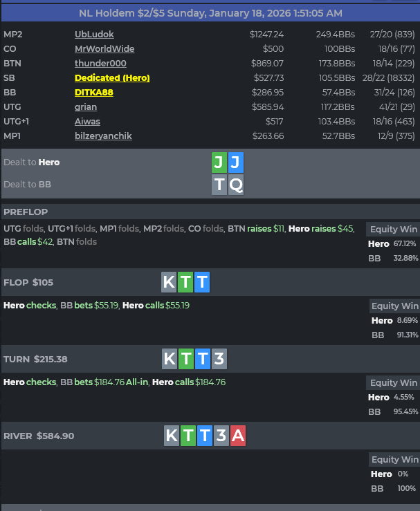
Task: Click the FLOP $105 section header
Action: 28,282
